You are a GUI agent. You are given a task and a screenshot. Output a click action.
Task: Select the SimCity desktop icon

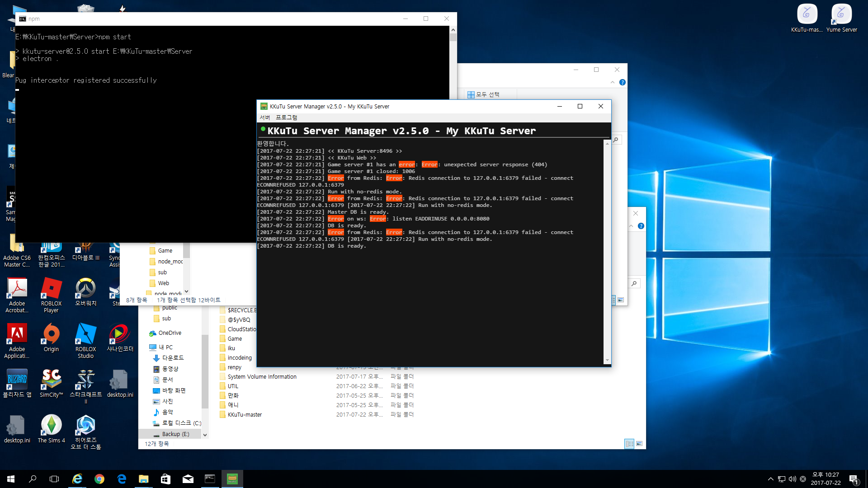(x=51, y=383)
